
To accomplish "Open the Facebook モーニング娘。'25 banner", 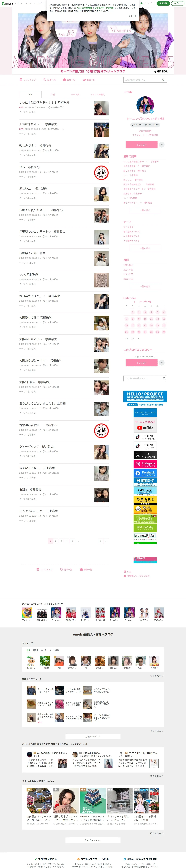I will [145, 473].
